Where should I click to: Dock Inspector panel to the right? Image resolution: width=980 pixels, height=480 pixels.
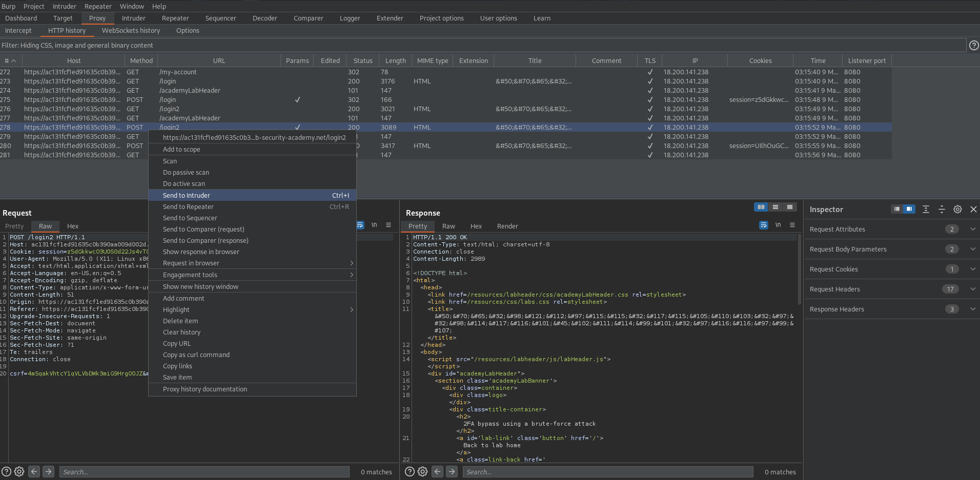point(909,209)
